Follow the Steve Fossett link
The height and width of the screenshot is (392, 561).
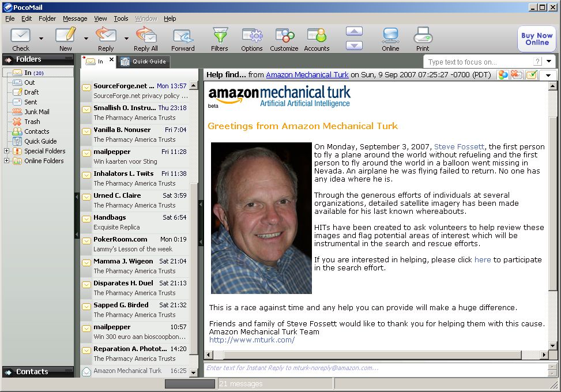tap(459, 146)
